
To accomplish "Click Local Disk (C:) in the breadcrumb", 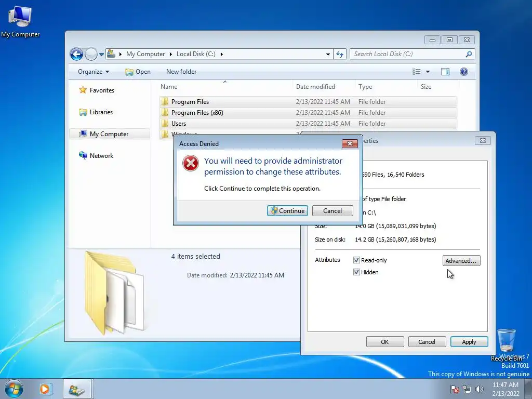I will [196, 54].
